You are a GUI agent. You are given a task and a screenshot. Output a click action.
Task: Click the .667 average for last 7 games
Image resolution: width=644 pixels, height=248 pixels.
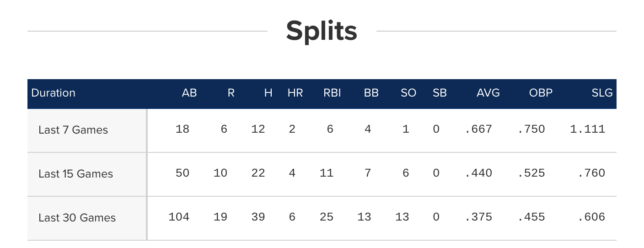tap(478, 129)
